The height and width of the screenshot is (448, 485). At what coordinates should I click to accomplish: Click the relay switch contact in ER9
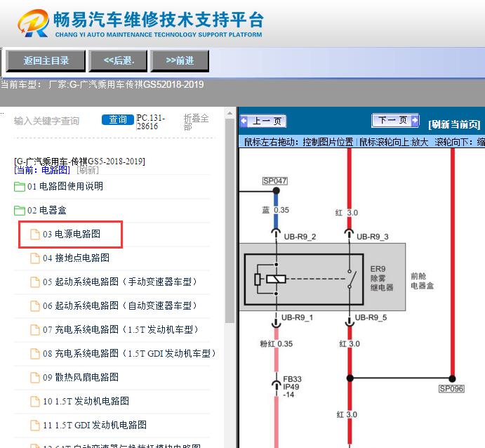click(352, 279)
